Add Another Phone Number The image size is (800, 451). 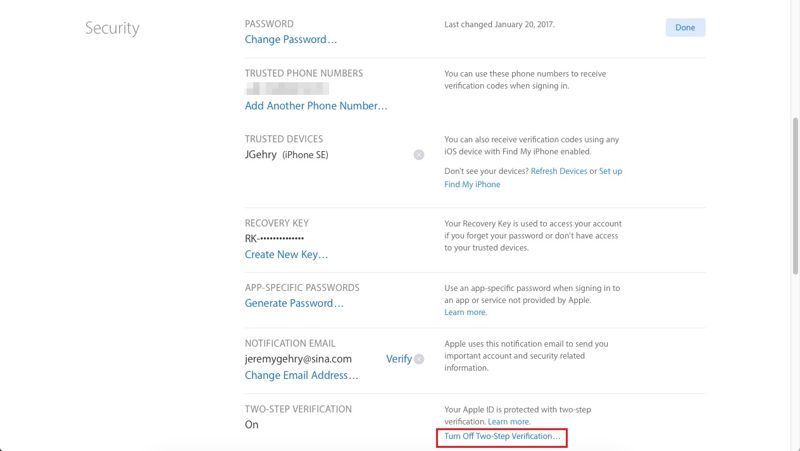(316, 106)
